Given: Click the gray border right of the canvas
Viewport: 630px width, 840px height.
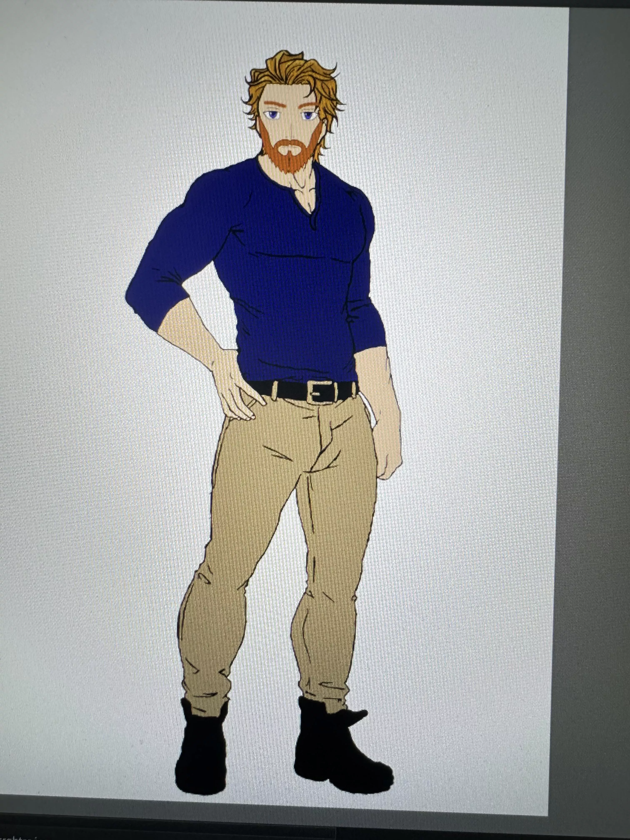Looking at the screenshot, I should (x=596, y=380).
